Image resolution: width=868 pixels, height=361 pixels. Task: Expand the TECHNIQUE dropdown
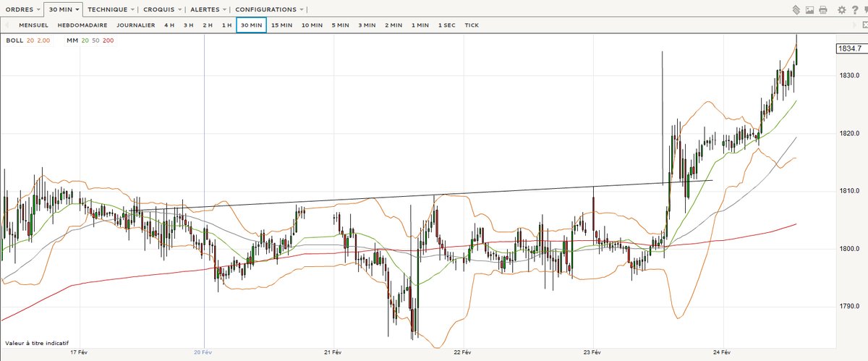[111, 9]
